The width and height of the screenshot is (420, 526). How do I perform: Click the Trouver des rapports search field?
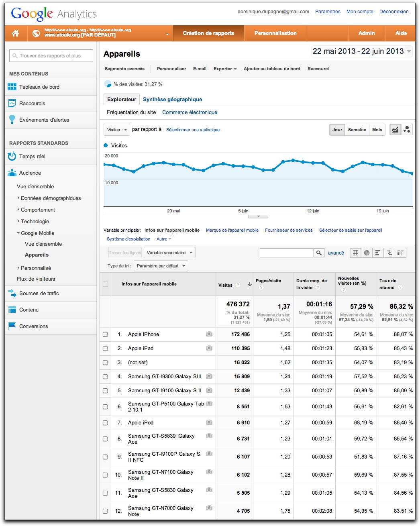[x=51, y=56]
